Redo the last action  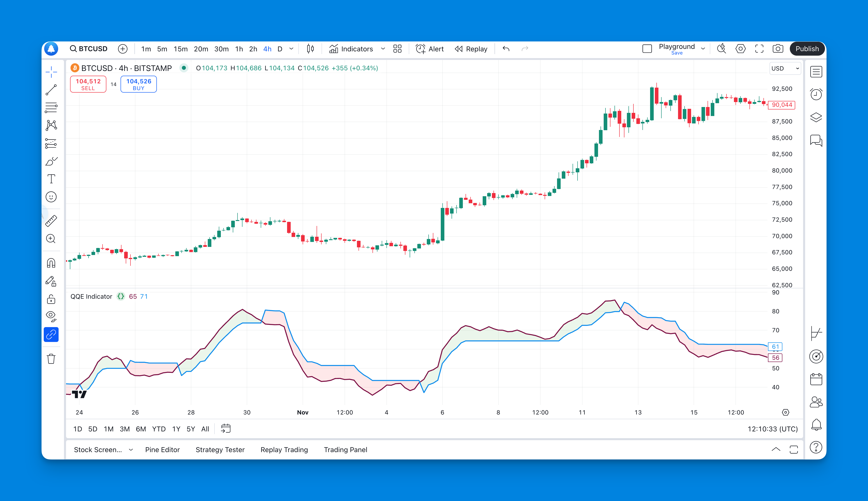click(x=525, y=49)
